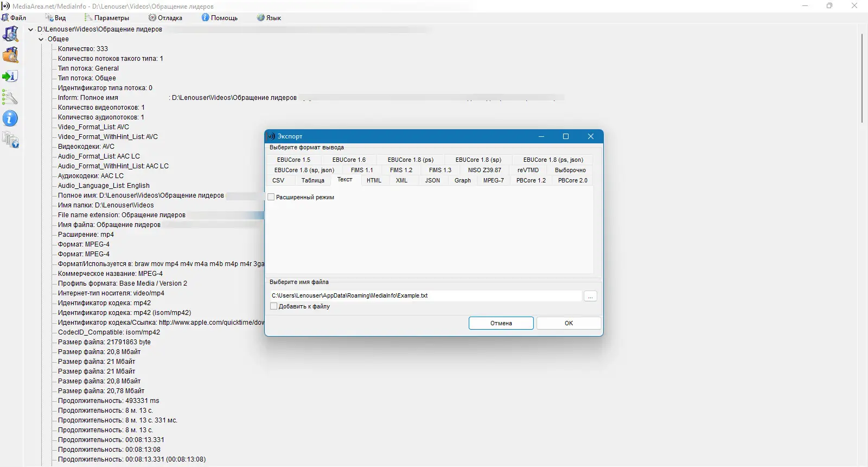868x467 pixels.
Task: Open the Выборочно tab
Action: click(570, 170)
